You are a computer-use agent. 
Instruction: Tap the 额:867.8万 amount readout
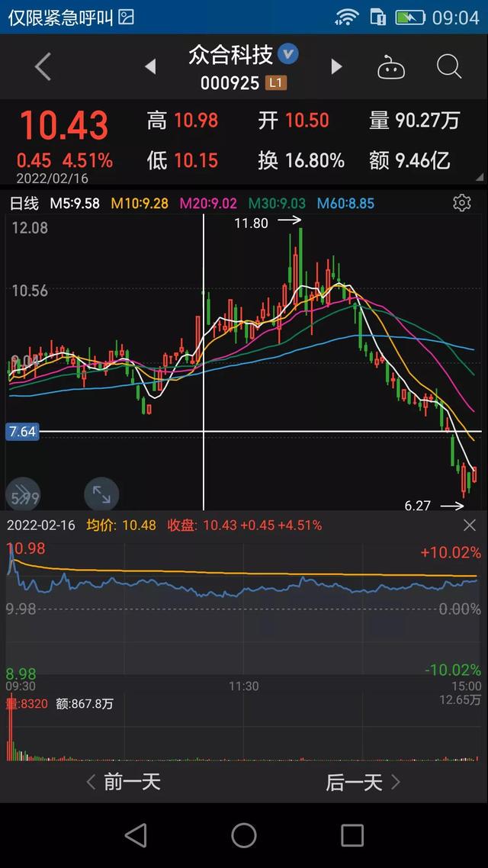(x=85, y=704)
